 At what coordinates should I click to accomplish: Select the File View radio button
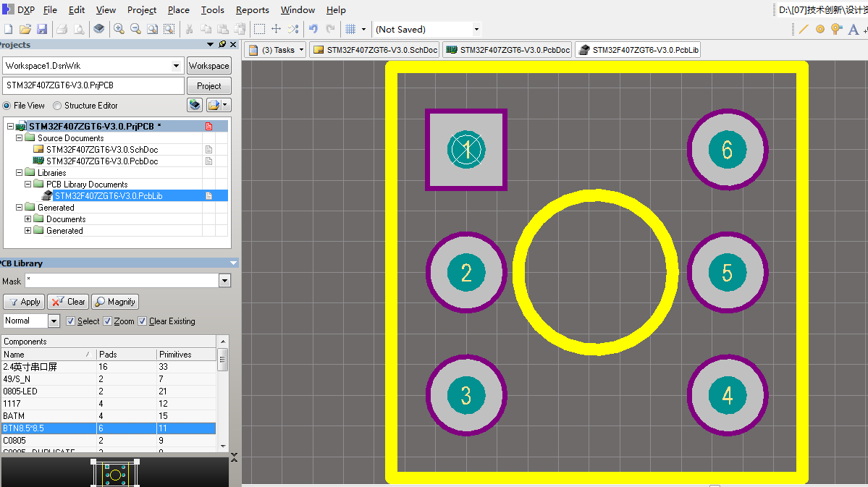tap(7, 106)
